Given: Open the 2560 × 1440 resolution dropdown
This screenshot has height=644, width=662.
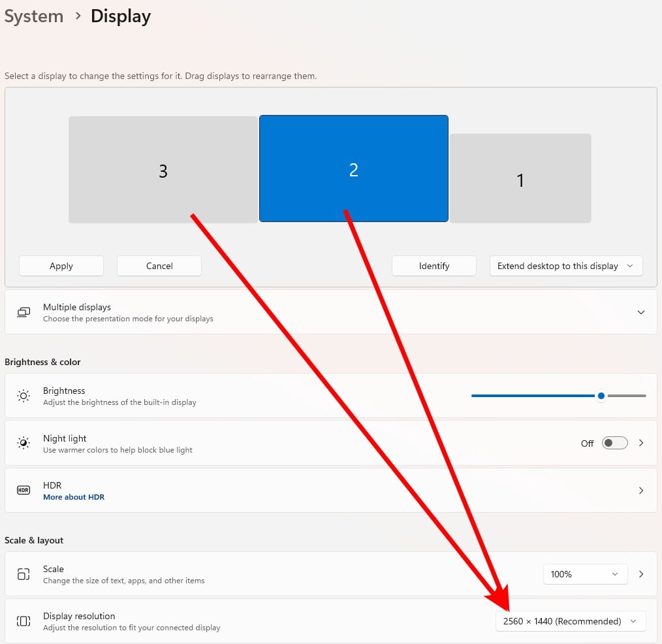Looking at the screenshot, I should coord(571,621).
